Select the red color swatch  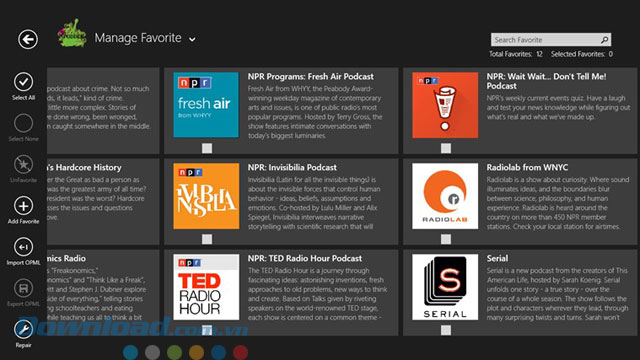(x=240, y=352)
